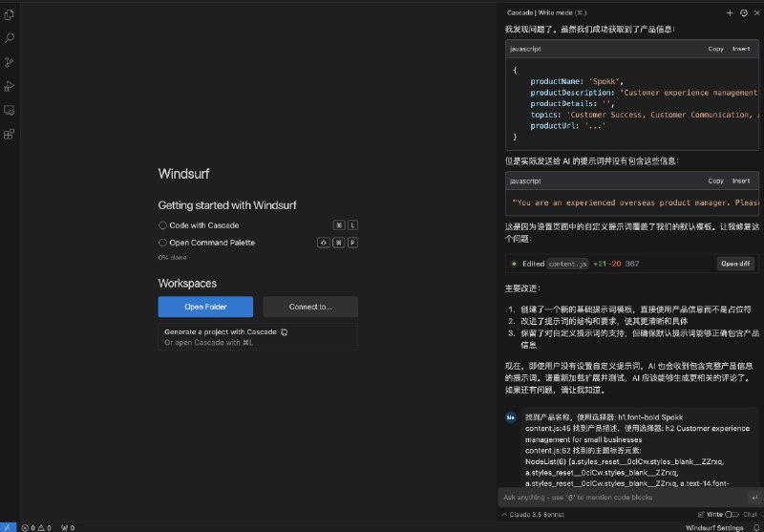Click the productUrl: '...' code line
Viewport: 764px width, 532px height.
pyautogui.click(x=568, y=126)
